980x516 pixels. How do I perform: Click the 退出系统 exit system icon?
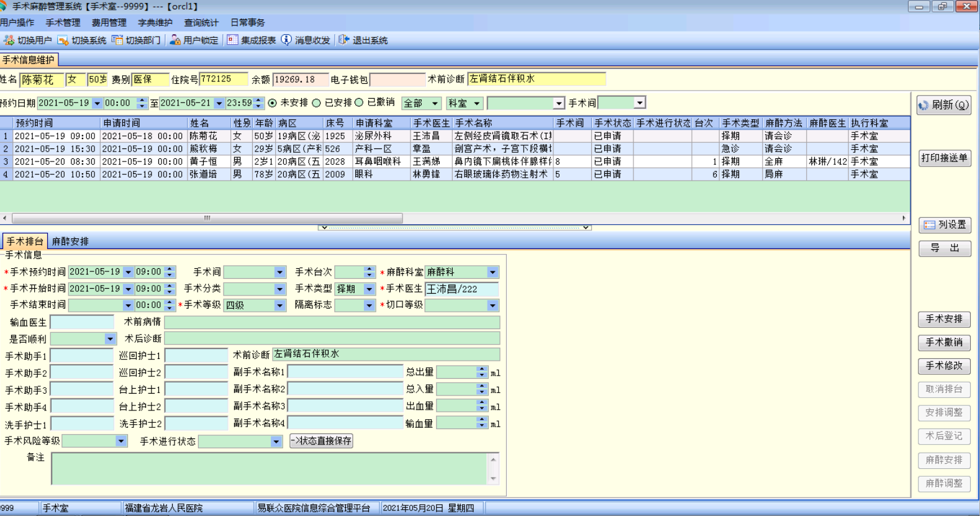click(343, 40)
